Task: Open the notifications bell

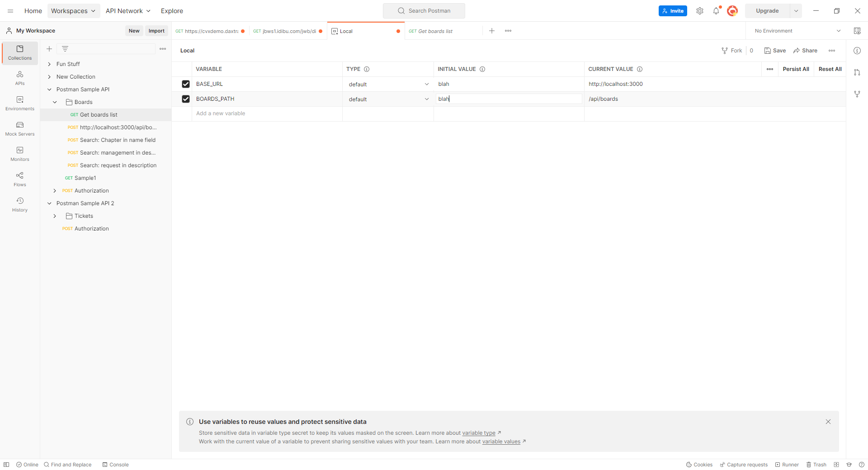Action: pyautogui.click(x=716, y=11)
